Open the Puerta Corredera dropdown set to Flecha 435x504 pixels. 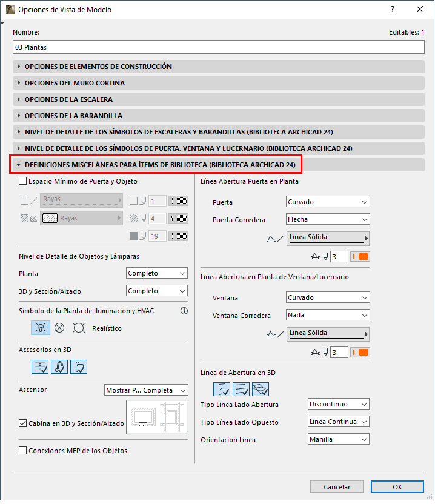click(328, 219)
